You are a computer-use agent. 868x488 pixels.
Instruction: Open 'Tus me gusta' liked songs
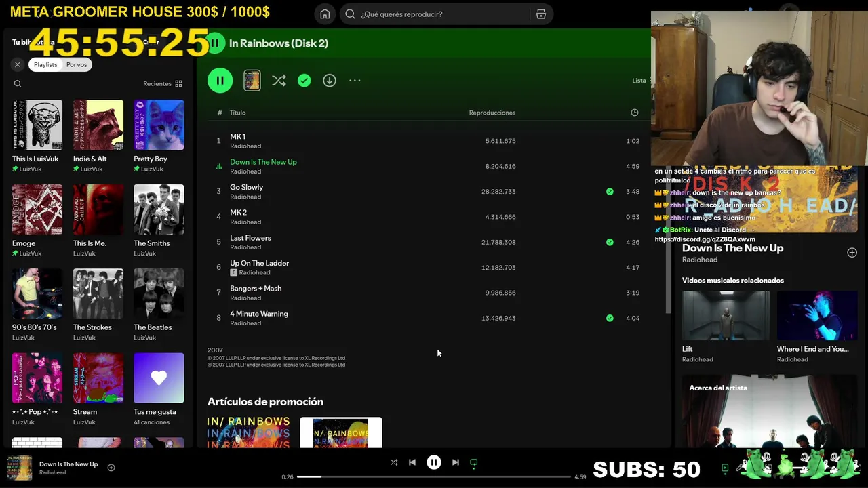point(159,390)
